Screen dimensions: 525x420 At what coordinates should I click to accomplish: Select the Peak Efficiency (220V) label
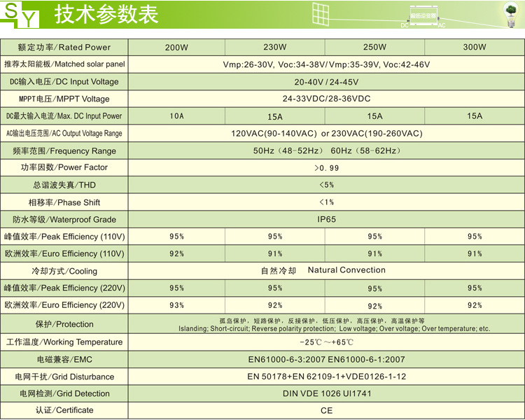[x=64, y=288]
